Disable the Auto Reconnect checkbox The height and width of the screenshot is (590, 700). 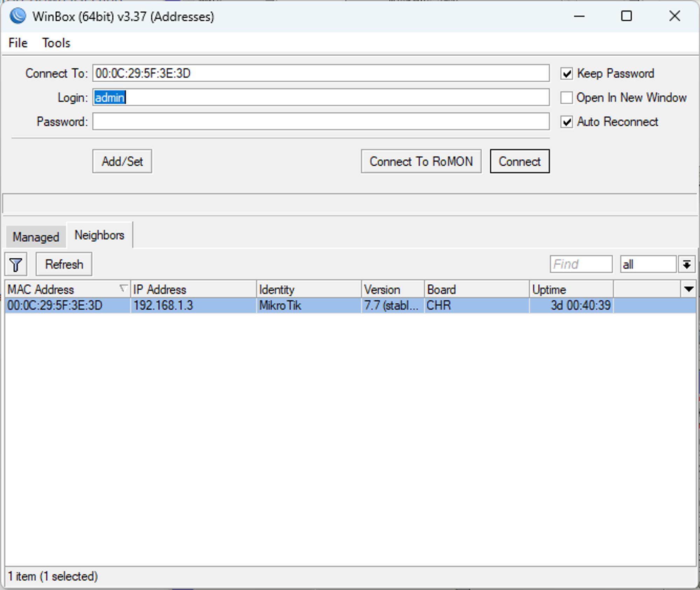tap(567, 122)
